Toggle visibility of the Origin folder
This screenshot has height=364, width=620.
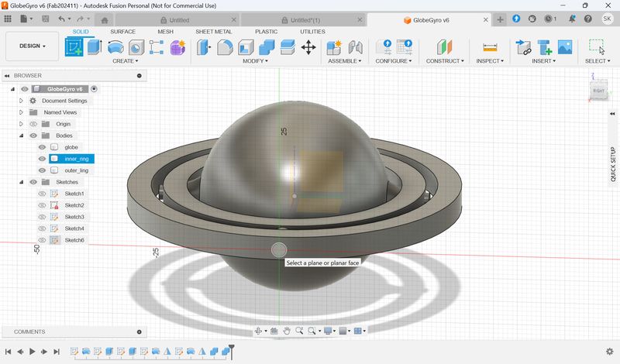pyautogui.click(x=33, y=124)
